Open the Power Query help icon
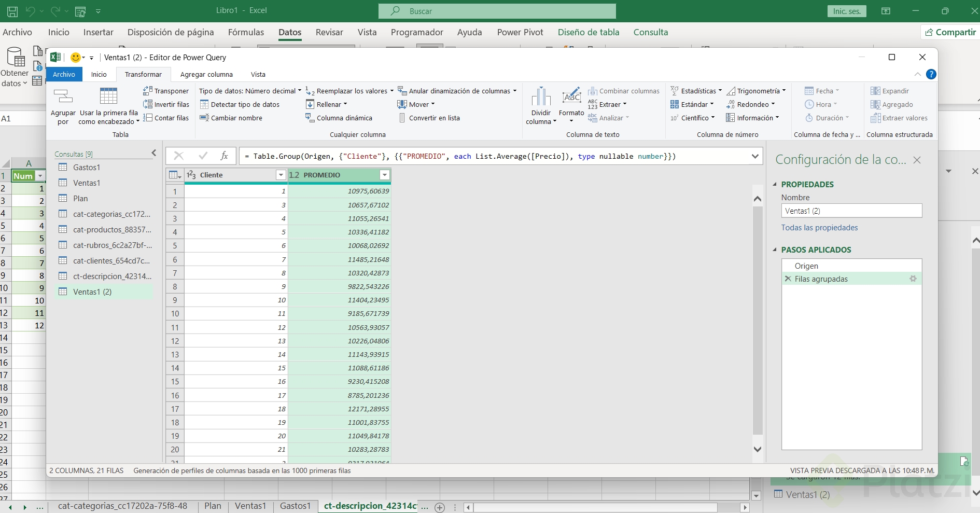The width and height of the screenshot is (980, 513). pos(931,74)
